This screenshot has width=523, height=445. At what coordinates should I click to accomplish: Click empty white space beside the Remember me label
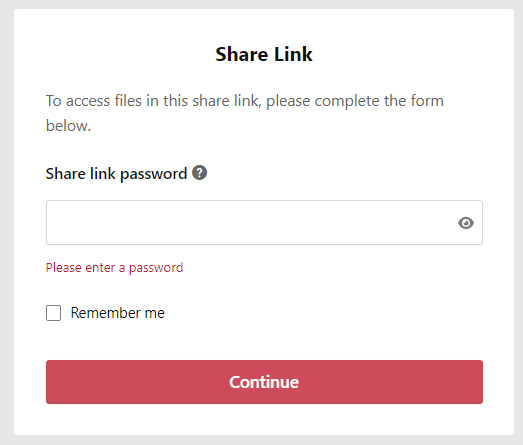[324, 313]
